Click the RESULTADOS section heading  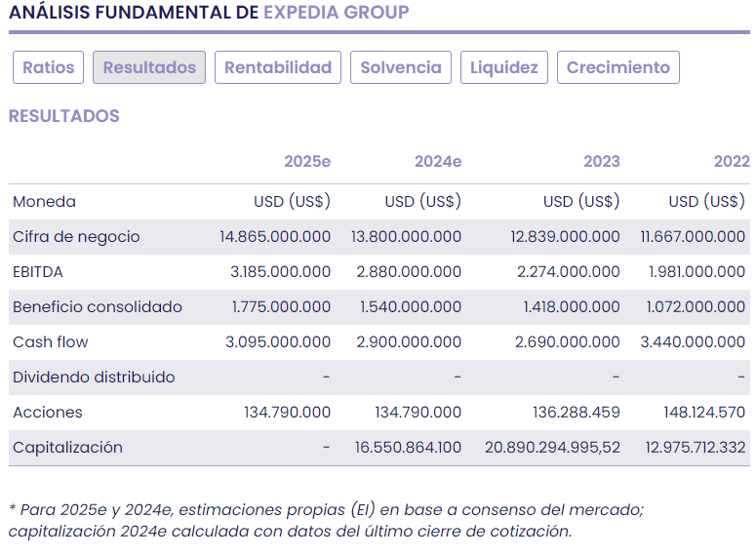pyautogui.click(x=64, y=116)
